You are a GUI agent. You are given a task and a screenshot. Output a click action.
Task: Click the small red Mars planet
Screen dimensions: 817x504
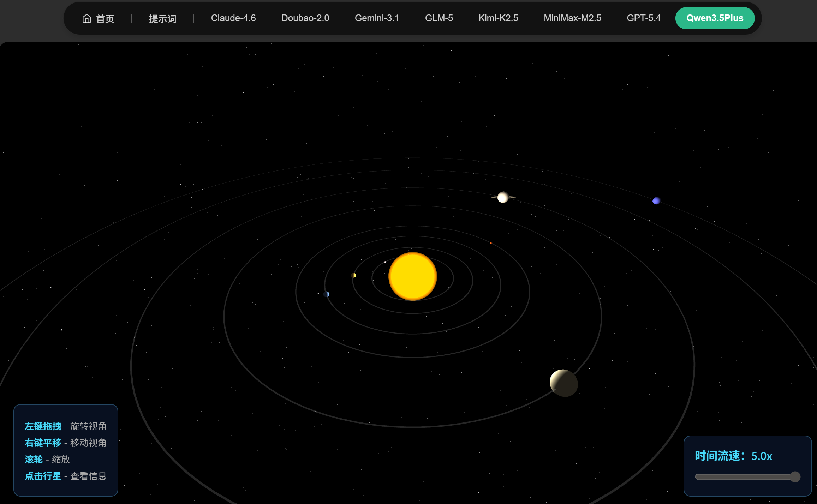pyautogui.click(x=491, y=243)
